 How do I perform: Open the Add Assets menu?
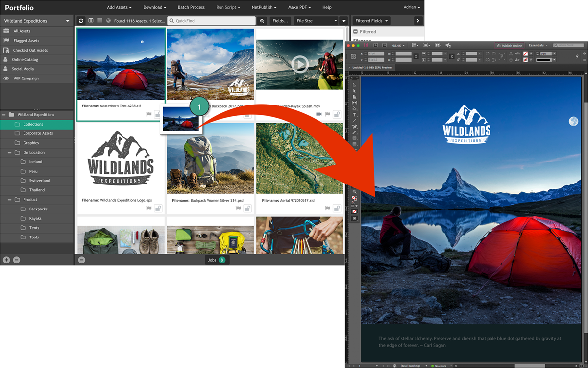pyautogui.click(x=120, y=7)
